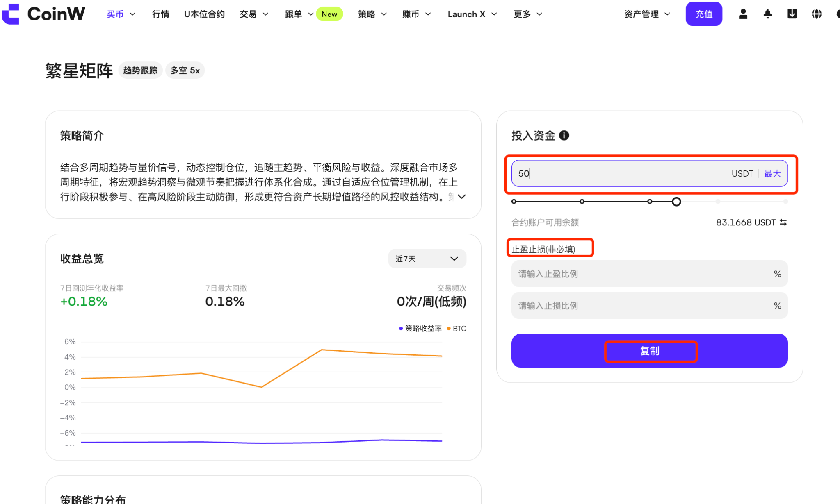The height and width of the screenshot is (504, 840).
Task: Toggle the BTC legend item
Action: [x=457, y=328]
